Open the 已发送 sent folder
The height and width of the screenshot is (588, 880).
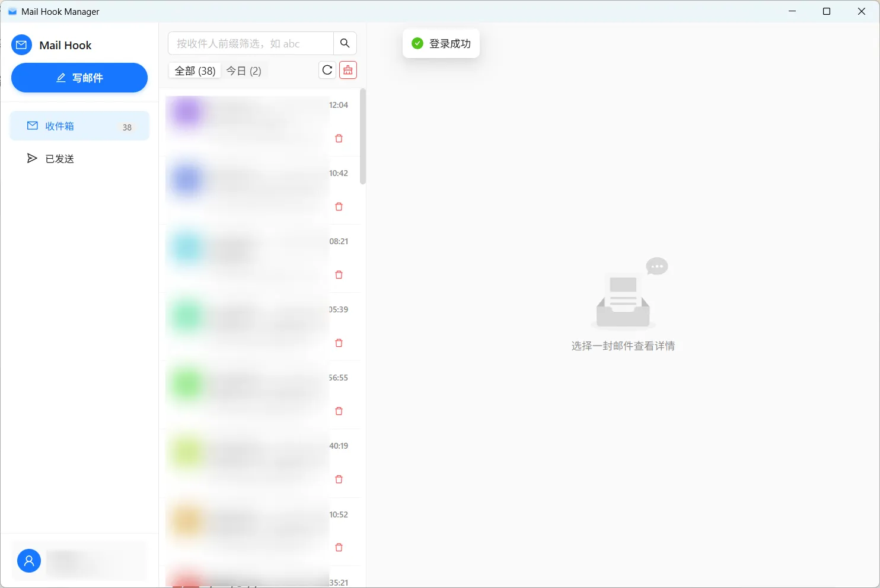[79, 158]
